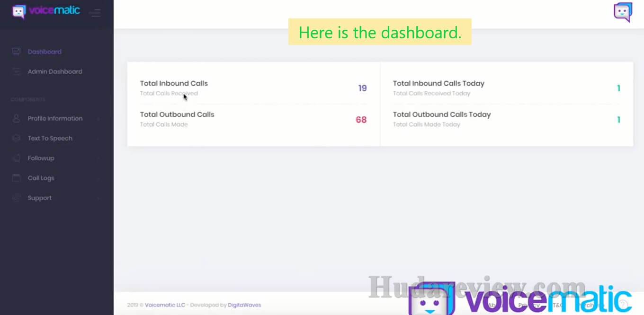Select the 'Total Inbound Calls Today' label
Viewport: 644px width, 315px height.
click(x=438, y=83)
